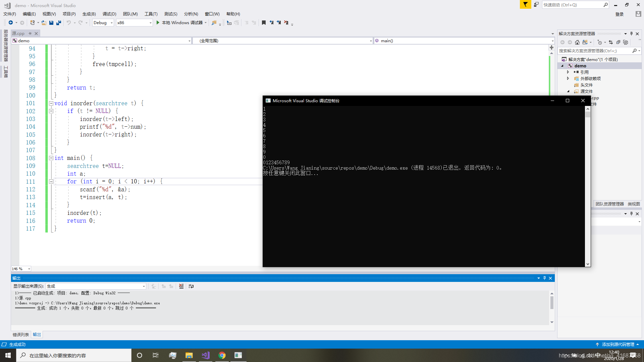Click Pending Changes Filter clock icon

pos(600,42)
